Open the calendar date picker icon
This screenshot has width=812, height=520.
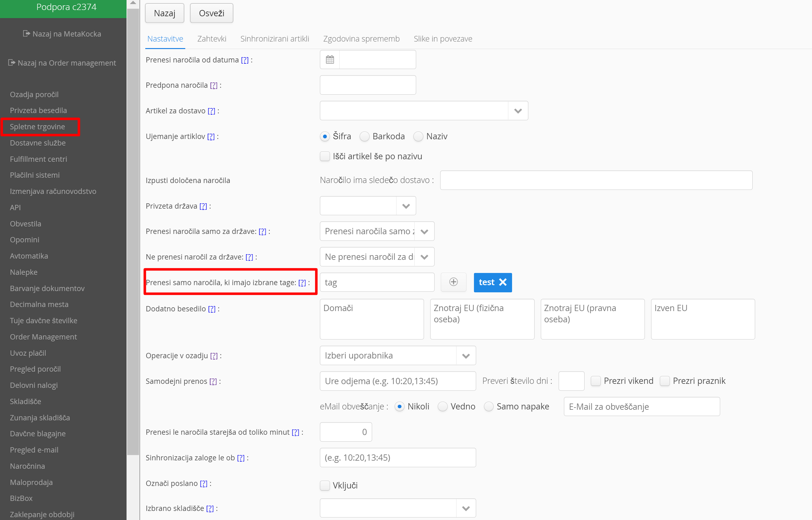click(x=330, y=60)
